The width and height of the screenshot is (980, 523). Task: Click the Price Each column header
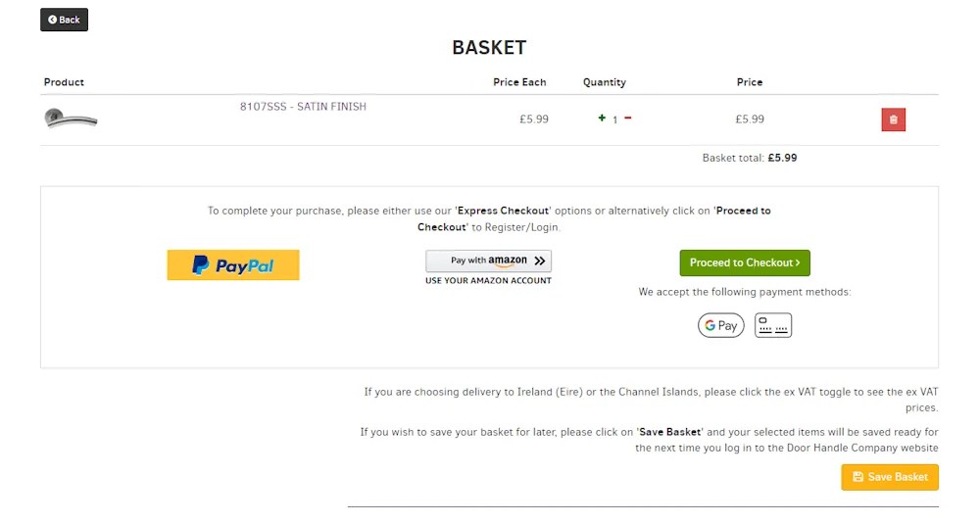[x=519, y=82]
